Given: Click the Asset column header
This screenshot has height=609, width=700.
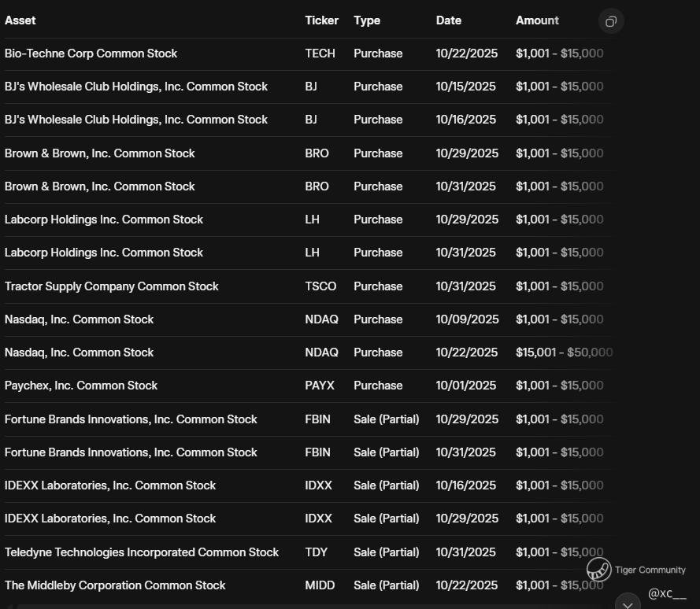Looking at the screenshot, I should click(x=20, y=20).
